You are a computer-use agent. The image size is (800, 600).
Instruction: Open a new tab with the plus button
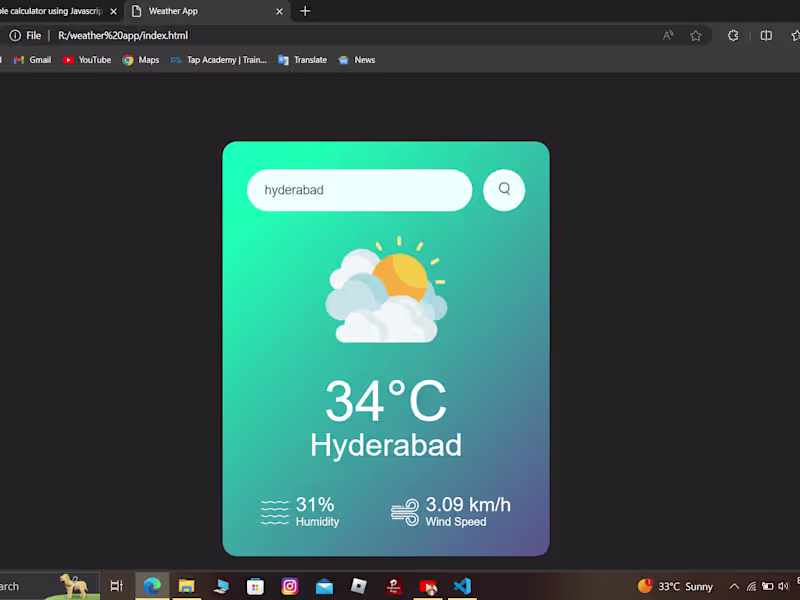click(x=305, y=12)
